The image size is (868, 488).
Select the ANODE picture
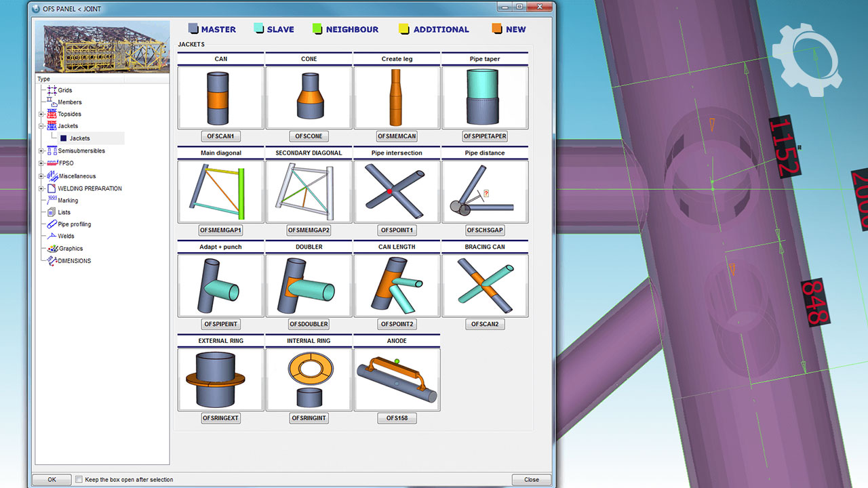pos(397,380)
